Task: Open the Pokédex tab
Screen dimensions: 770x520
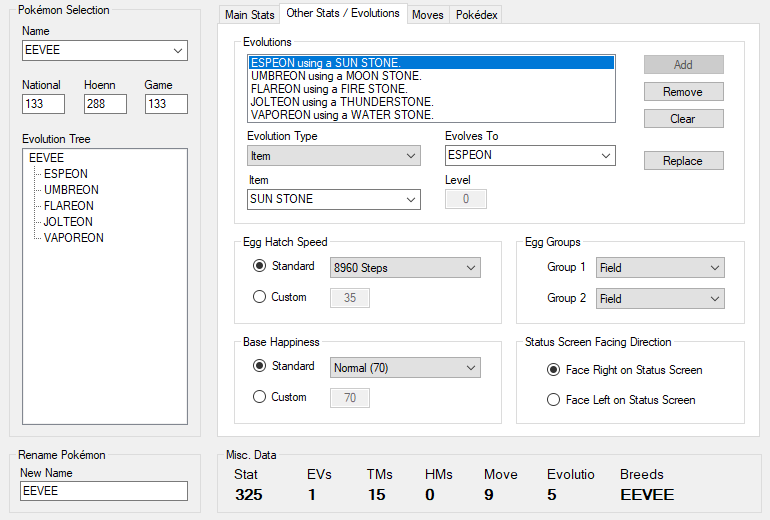Action: [x=476, y=15]
